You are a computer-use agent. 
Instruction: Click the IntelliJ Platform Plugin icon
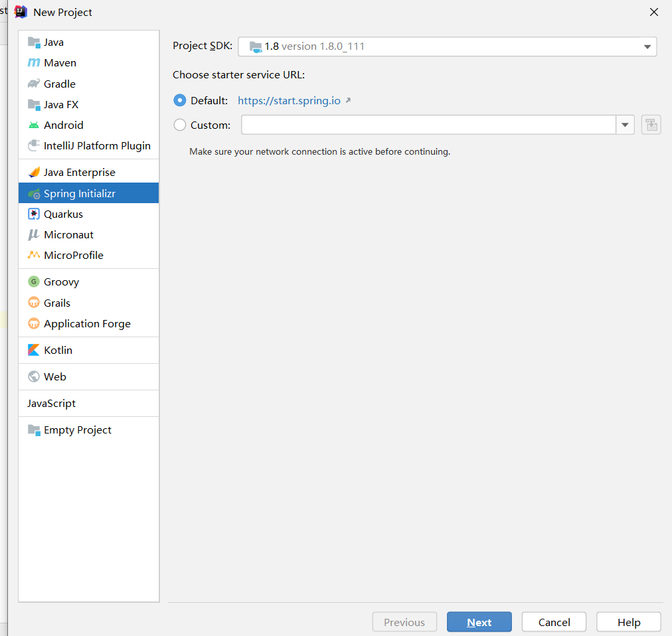34,145
